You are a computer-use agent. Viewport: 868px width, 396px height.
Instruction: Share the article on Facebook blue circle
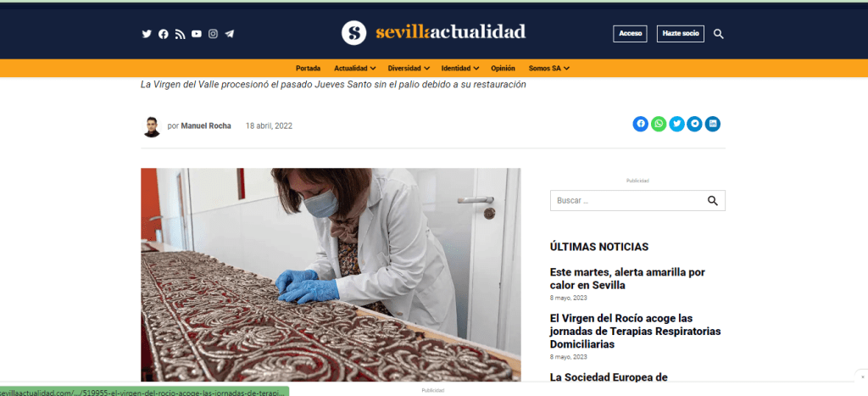pyautogui.click(x=641, y=124)
